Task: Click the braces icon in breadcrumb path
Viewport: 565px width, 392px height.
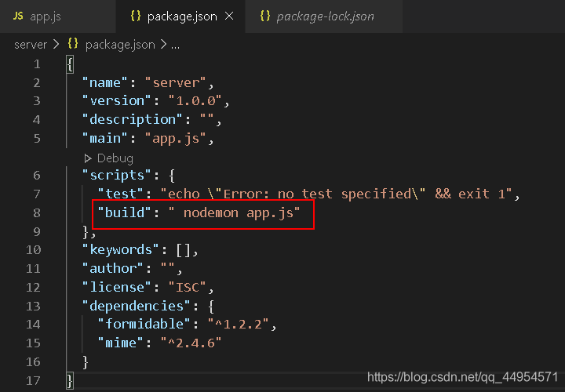Action: pyautogui.click(x=73, y=44)
